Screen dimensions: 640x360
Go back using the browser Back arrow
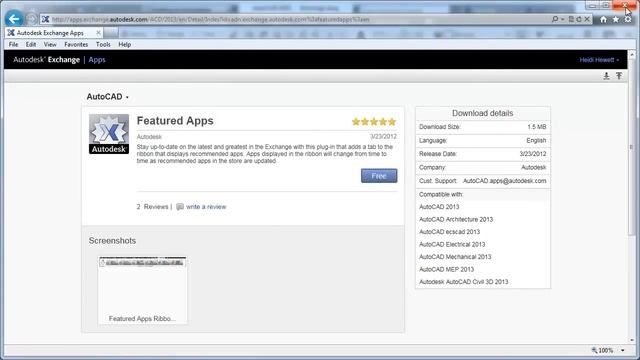coord(14,19)
